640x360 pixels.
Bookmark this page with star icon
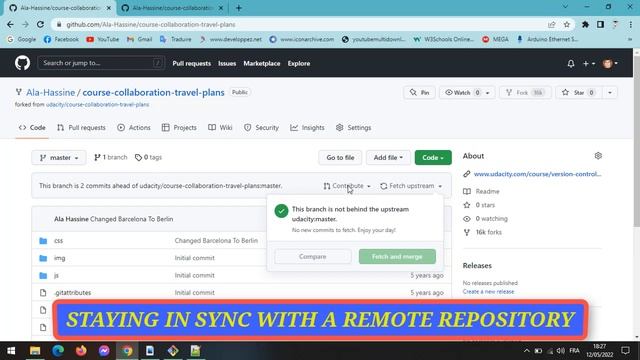pyautogui.click(x=567, y=24)
